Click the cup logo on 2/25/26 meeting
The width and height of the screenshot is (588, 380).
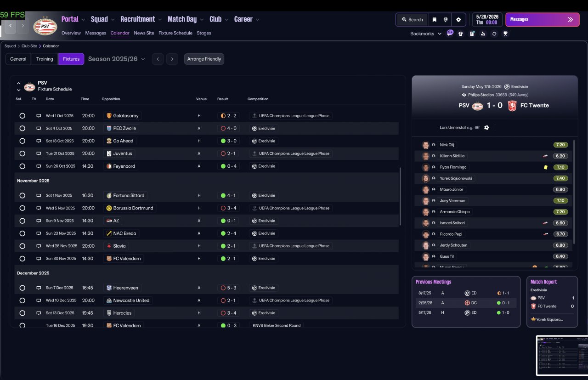[467, 303]
